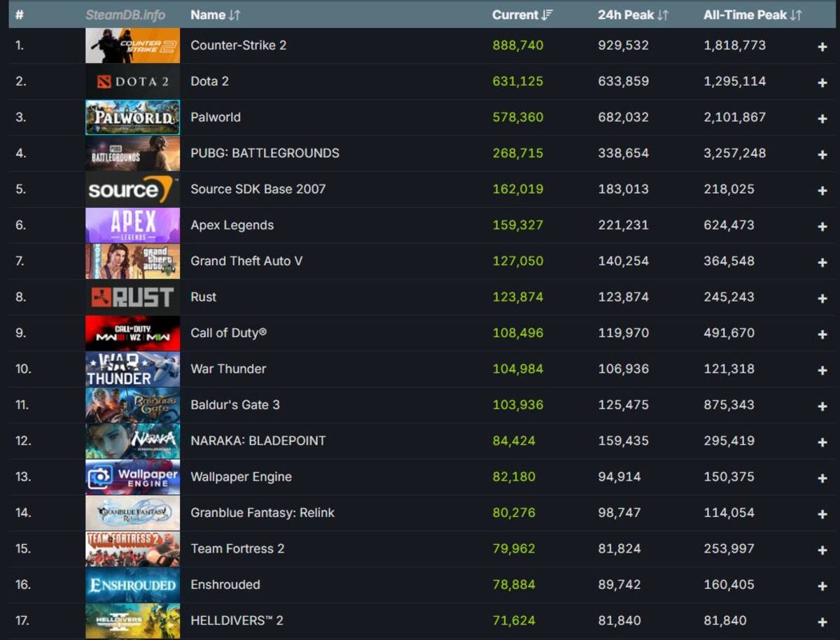
Task: Click plus icon on PUBG: BATTLEGROUNDS row
Action: pyautogui.click(x=822, y=154)
